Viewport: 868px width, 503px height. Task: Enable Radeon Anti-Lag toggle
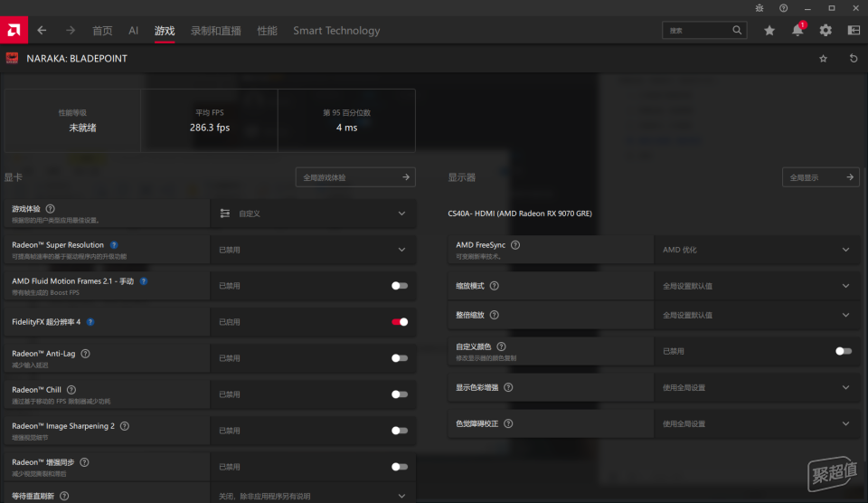click(x=400, y=358)
